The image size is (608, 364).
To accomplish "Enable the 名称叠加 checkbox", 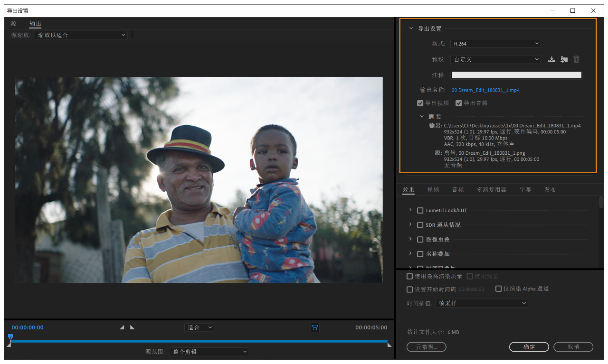I will (x=420, y=254).
